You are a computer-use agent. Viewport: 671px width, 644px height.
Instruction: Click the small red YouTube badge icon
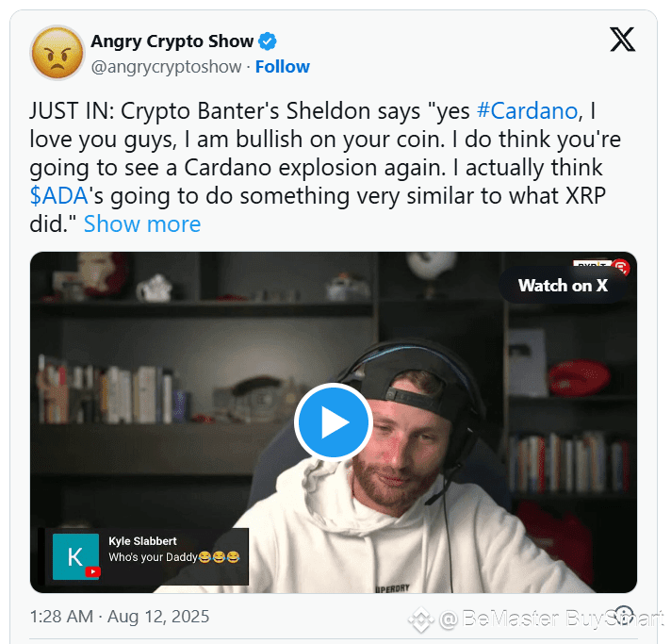(x=93, y=571)
